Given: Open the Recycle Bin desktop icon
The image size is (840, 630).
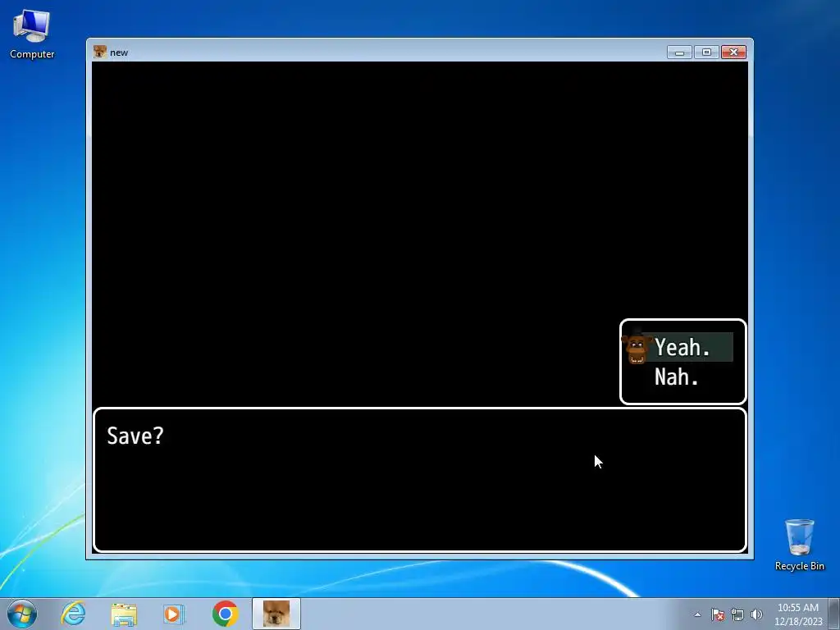Looking at the screenshot, I should click(799, 545).
